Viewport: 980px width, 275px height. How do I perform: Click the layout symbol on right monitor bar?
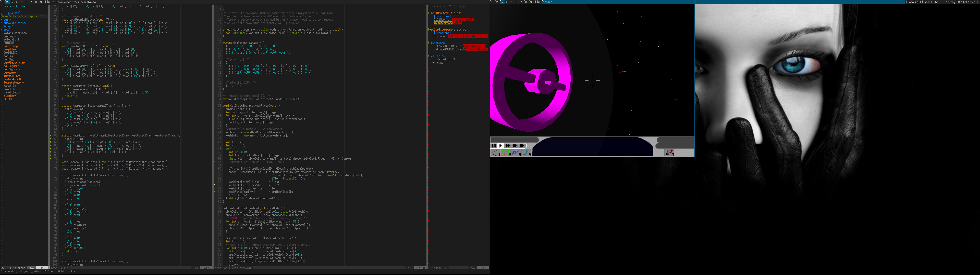pyautogui.click(x=537, y=2)
